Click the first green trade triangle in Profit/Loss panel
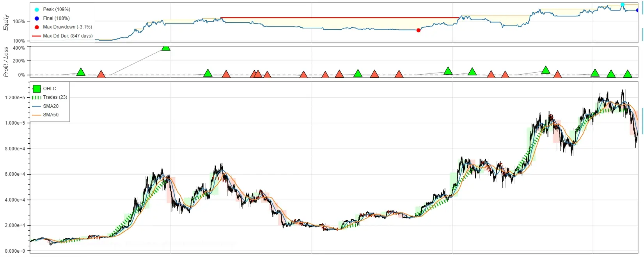The height and width of the screenshot is (257, 644). coord(81,72)
